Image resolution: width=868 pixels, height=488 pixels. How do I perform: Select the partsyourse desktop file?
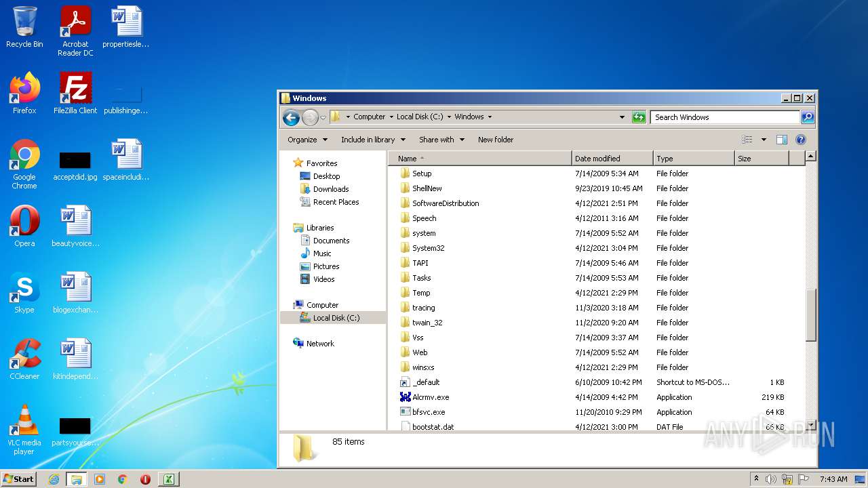75,431
